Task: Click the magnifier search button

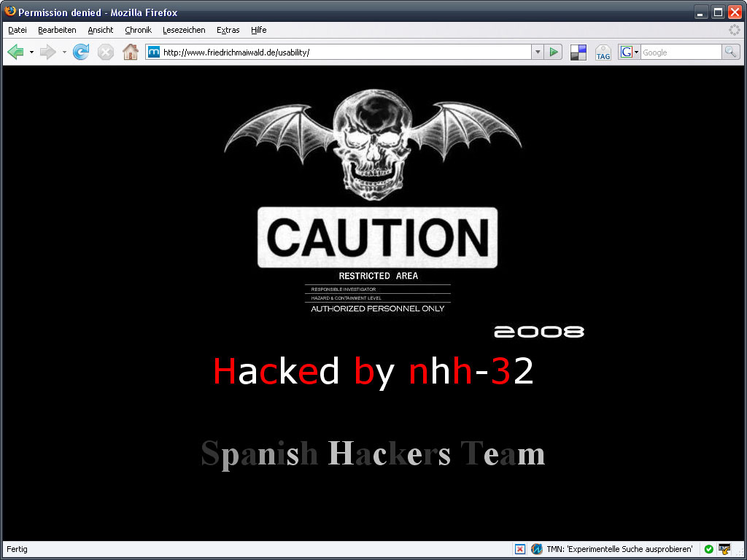Action: (x=731, y=52)
